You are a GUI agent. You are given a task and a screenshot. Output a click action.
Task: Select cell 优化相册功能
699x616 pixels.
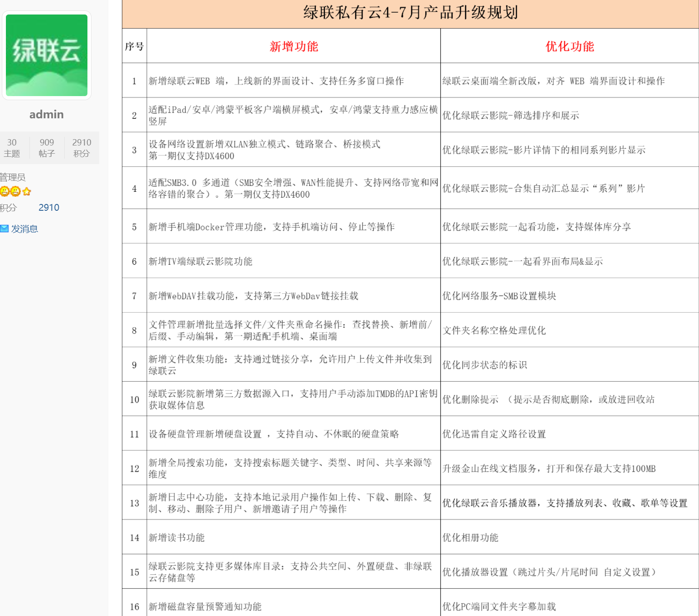(x=569, y=537)
